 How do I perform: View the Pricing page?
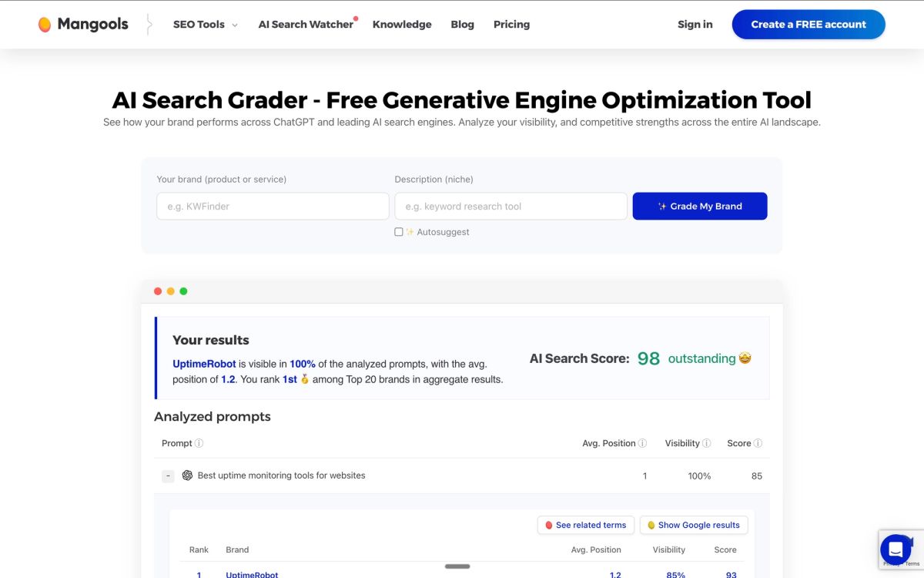click(x=511, y=25)
